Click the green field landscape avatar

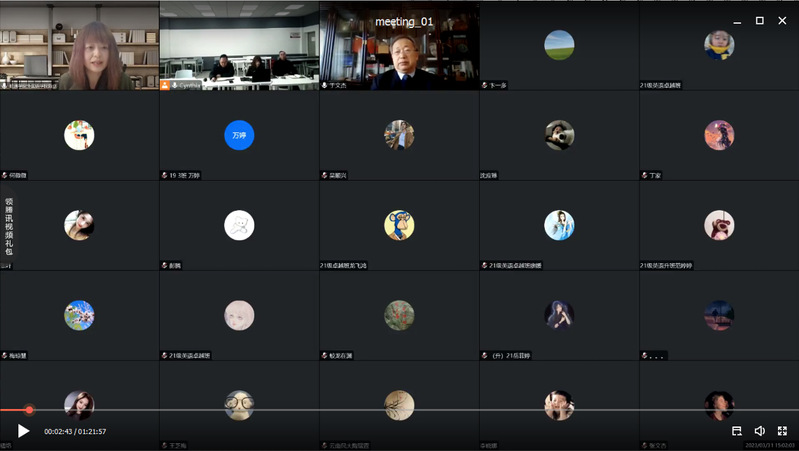tap(559, 45)
